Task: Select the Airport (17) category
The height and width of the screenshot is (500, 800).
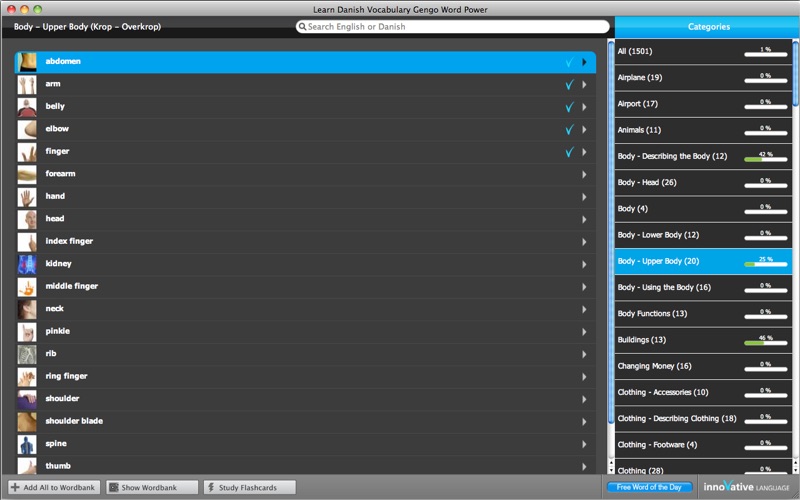Action: (703, 104)
